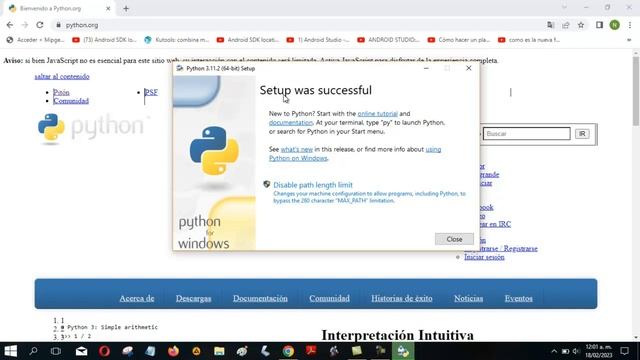The width and height of the screenshot is (640, 360).
Task: Open the Cómo hacer un pla... bookmark
Action: (459, 40)
